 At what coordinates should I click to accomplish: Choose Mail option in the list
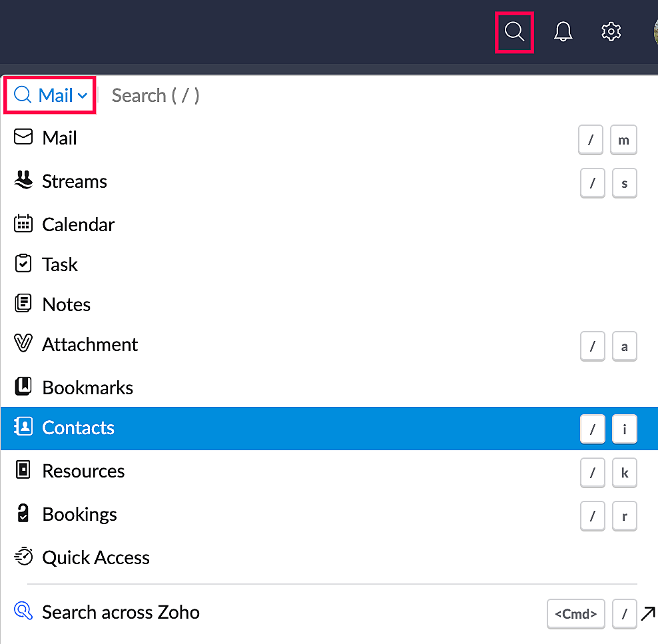59,138
